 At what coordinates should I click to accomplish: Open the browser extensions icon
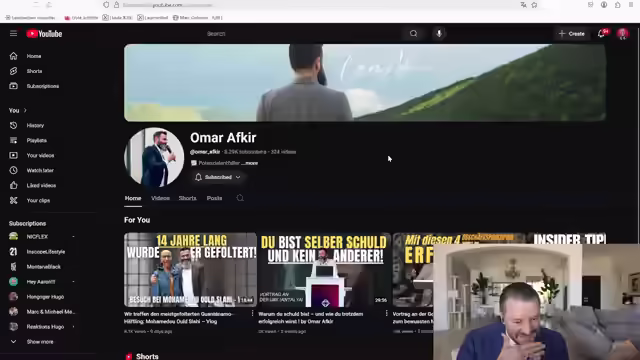pos(618,5)
